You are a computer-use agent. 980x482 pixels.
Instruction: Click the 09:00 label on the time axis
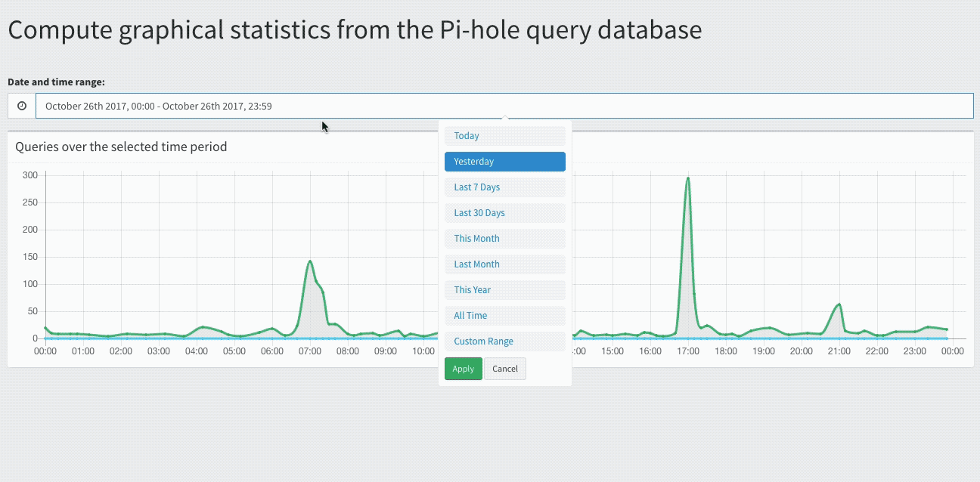(x=386, y=351)
